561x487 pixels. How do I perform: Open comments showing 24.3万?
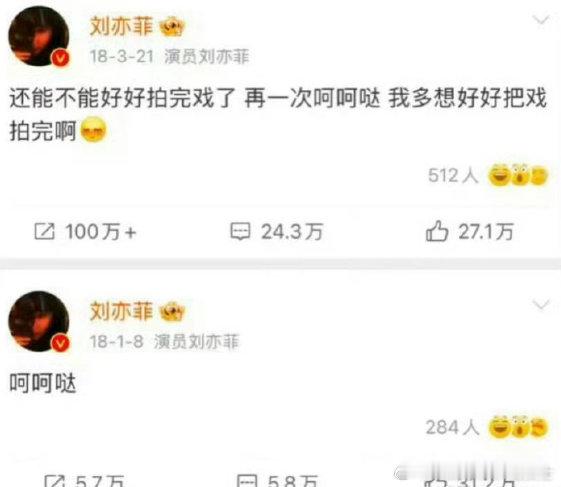277,232
